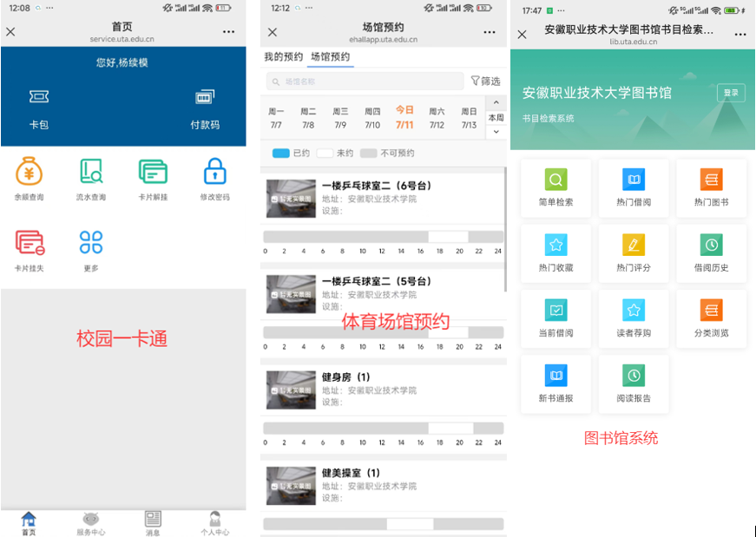Open 新书通报 new books icon
The image size is (756, 537).
[555, 376]
